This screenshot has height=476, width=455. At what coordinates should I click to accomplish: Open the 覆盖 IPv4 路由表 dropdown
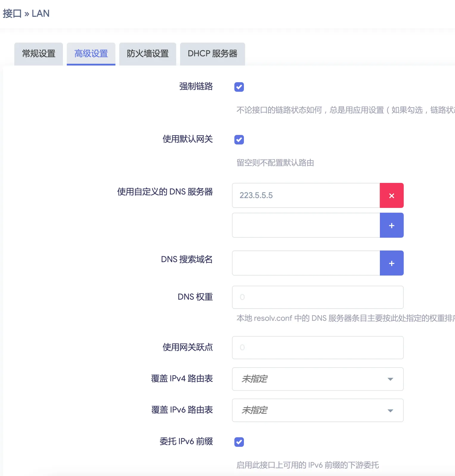pyautogui.click(x=317, y=379)
